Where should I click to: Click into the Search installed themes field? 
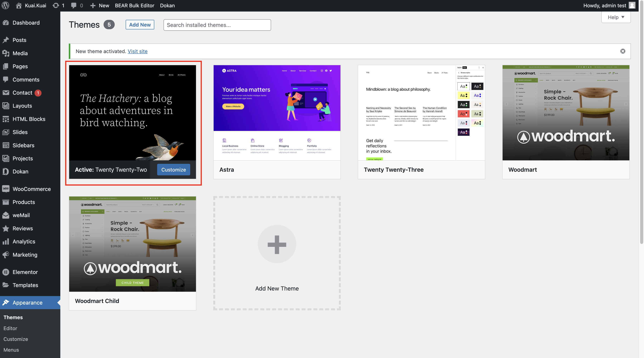pyautogui.click(x=217, y=25)
